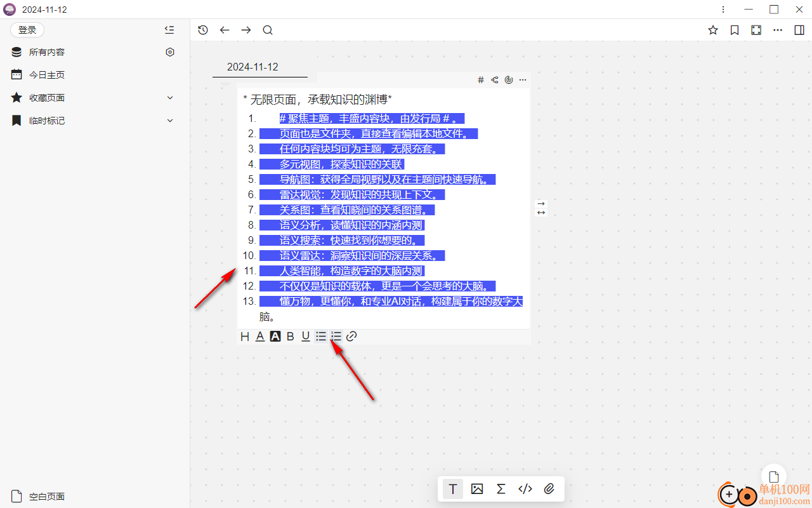The image size is (812, 508).
Task: Create new page with floating page button
Action: 774,477
